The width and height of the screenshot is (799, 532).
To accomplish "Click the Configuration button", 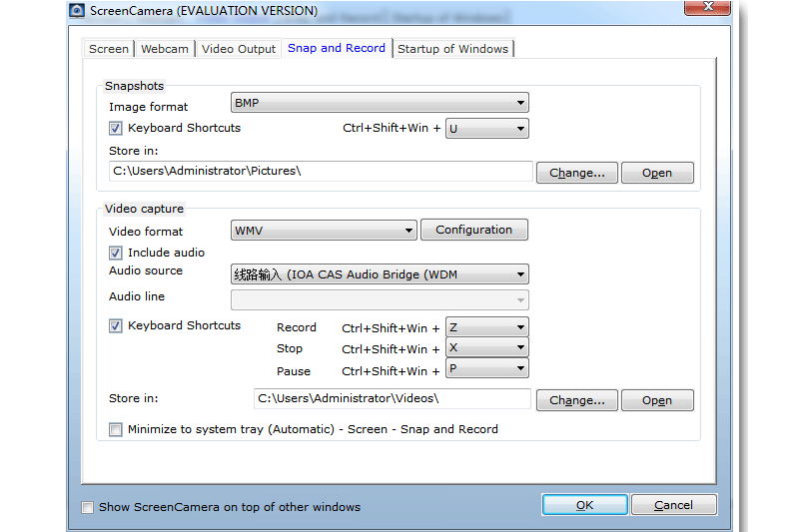I will pyautogui.click(x=473, y=230).
